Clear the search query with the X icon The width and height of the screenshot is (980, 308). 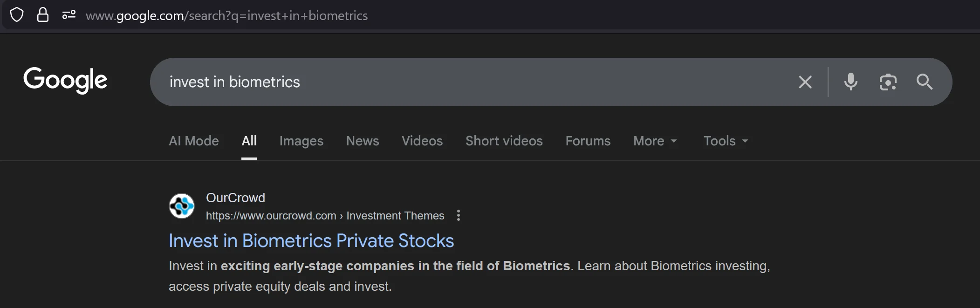804,82
